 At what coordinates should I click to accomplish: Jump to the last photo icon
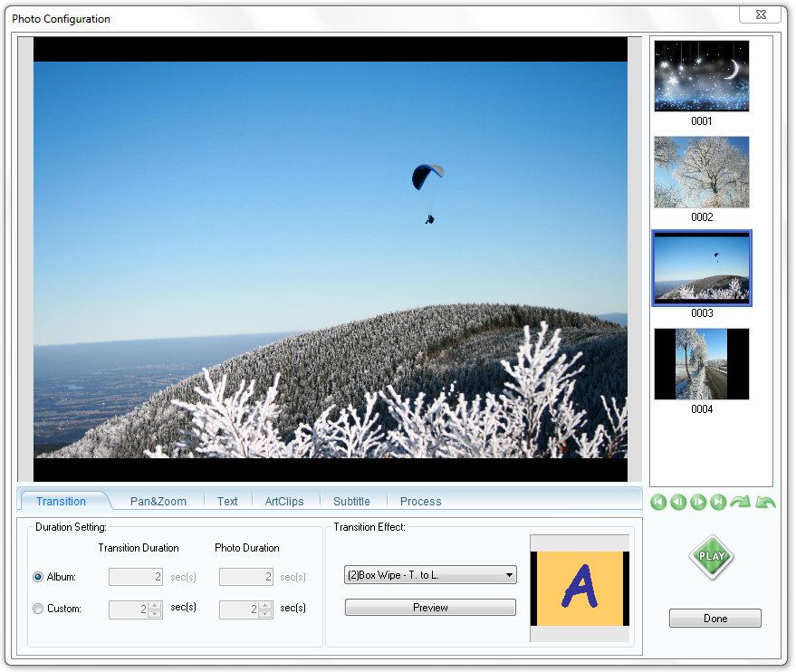point(718,502)
